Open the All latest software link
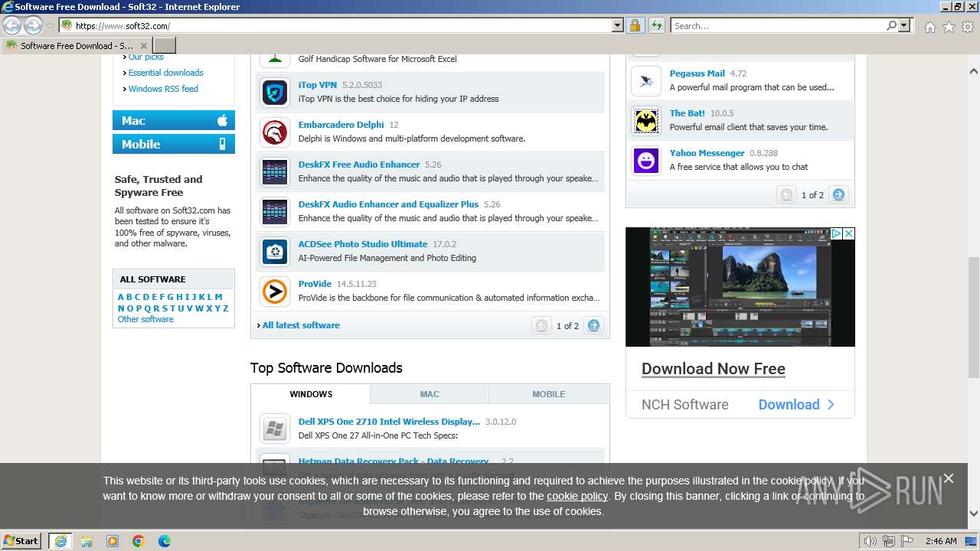 (x=301, y=325)
